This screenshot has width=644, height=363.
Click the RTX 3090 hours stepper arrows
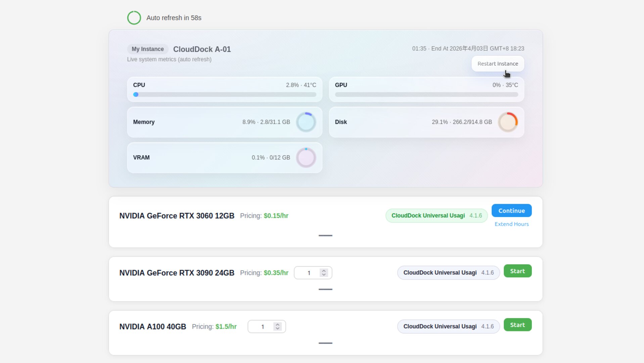(324, 273)
